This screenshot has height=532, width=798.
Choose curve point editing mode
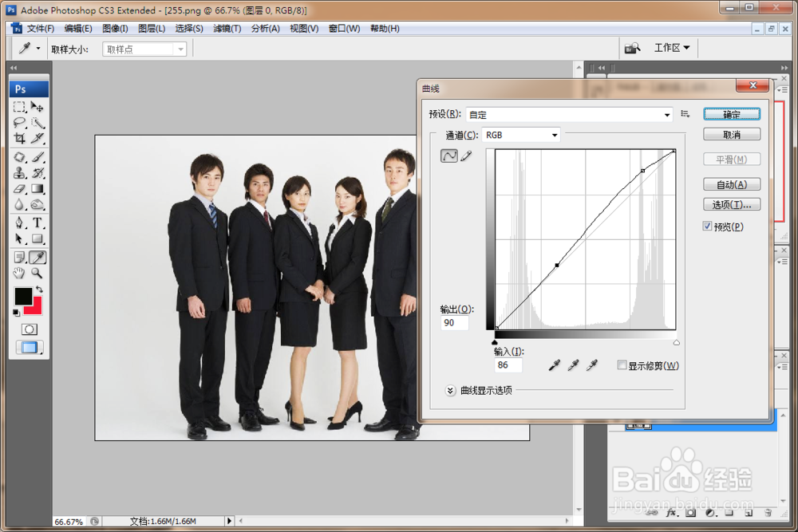[x=448, y=156]
